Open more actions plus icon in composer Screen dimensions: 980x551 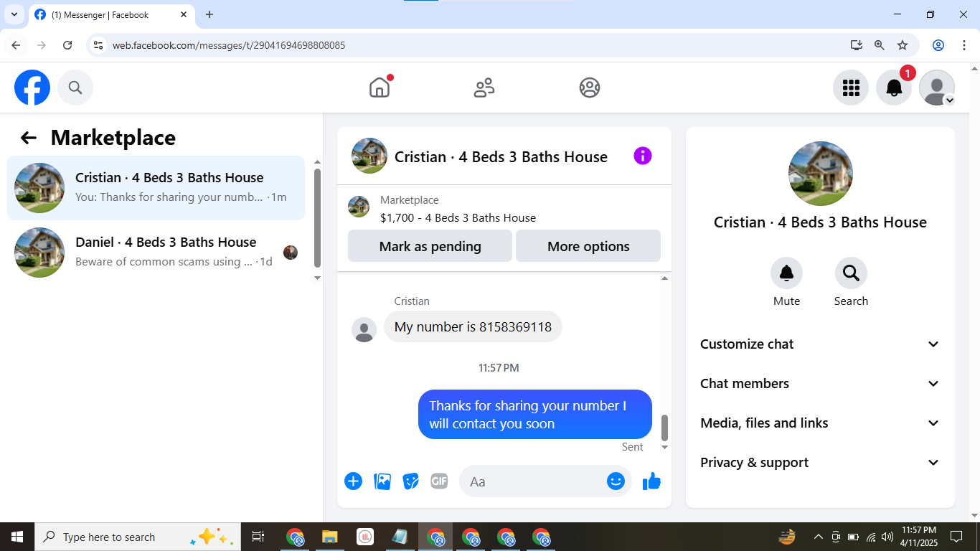353,481
